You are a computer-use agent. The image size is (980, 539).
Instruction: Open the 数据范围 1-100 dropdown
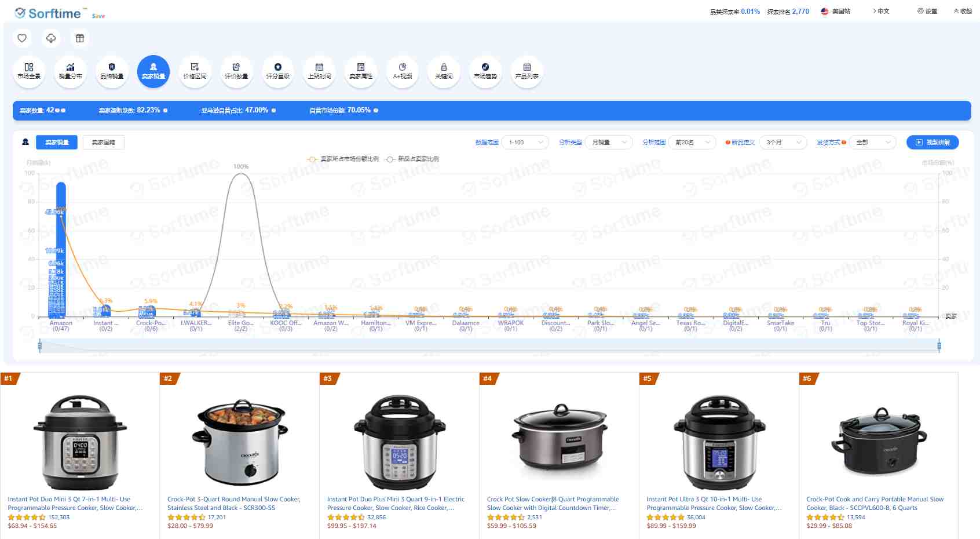click(525, 143)
